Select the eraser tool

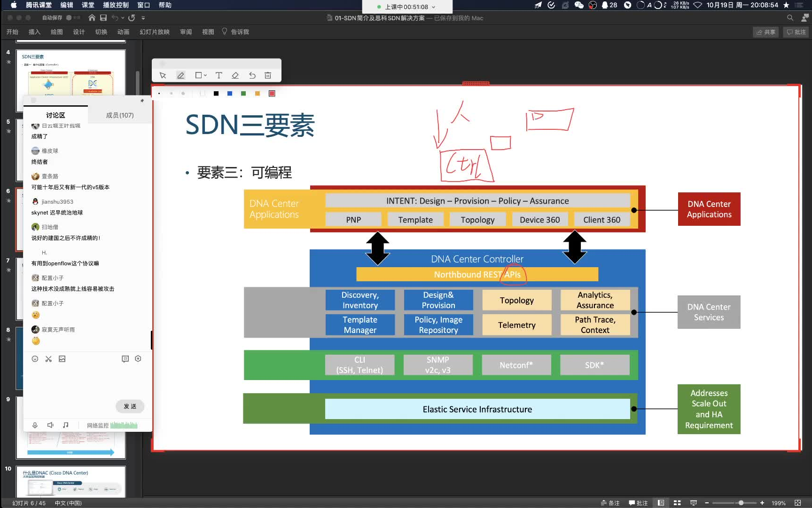click(x=235, y=75)
